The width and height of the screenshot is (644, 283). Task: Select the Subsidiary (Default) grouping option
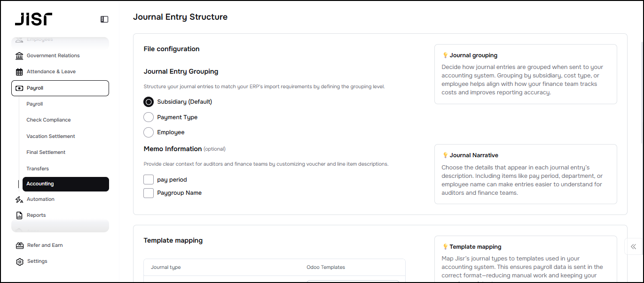coord(149,102)
